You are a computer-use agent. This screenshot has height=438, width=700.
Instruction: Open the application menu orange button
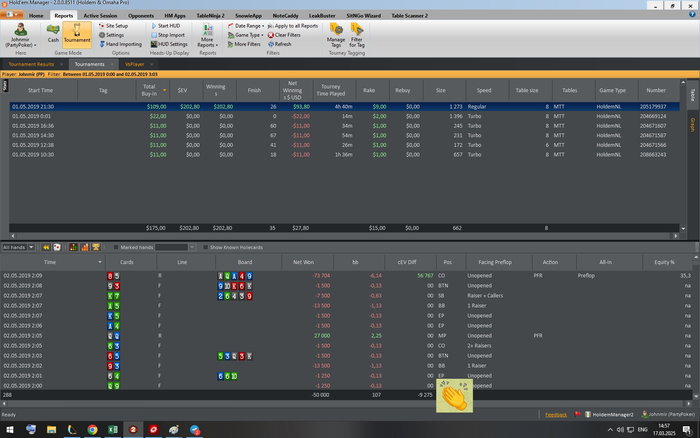pyautogui.click(x=11, y=15)
